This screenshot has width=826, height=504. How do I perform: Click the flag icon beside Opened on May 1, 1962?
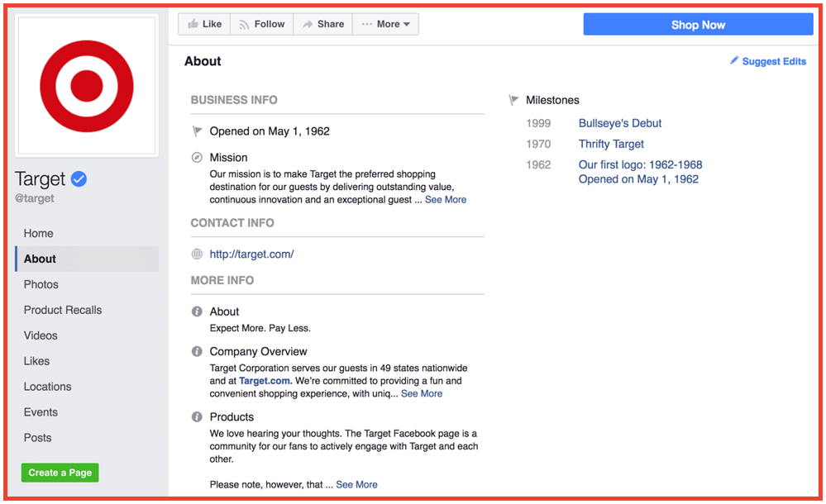coord(197,131)
